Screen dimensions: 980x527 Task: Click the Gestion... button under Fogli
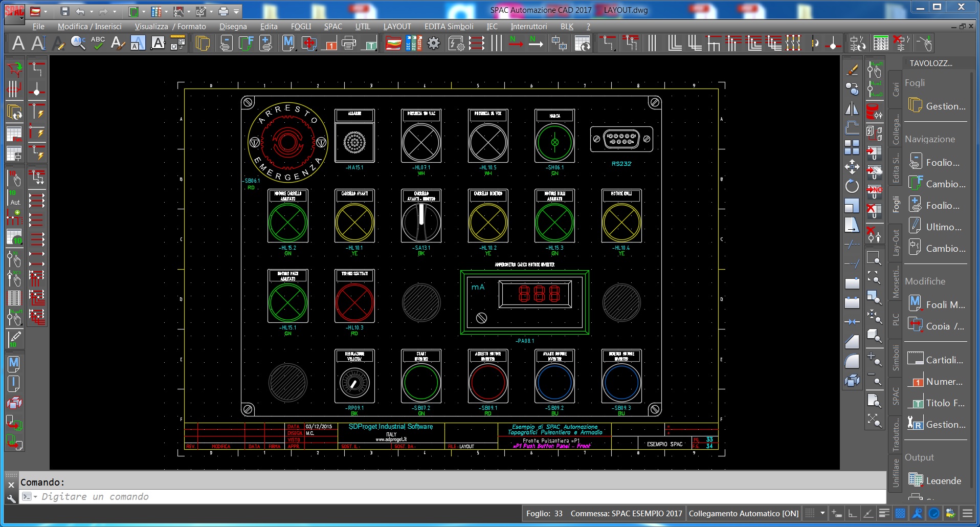937,106
